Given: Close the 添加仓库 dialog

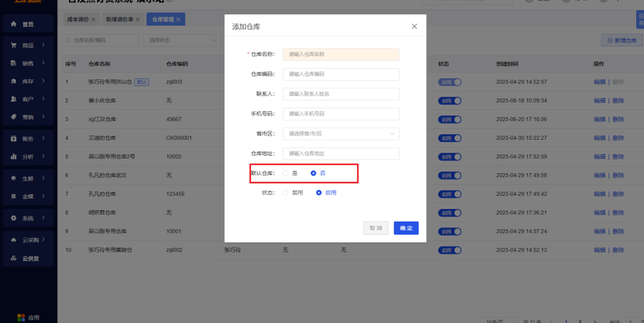Looking at the screenshot, I should tap(414, 27).
